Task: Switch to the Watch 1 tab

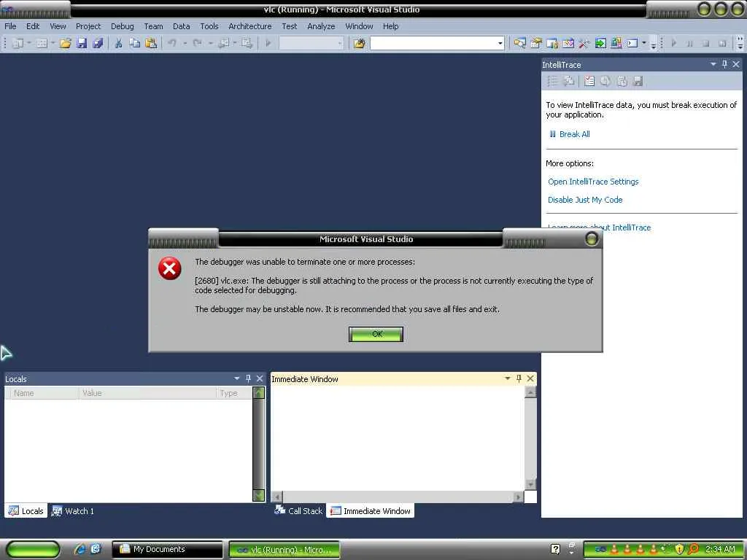Action: tap(73, 511)
